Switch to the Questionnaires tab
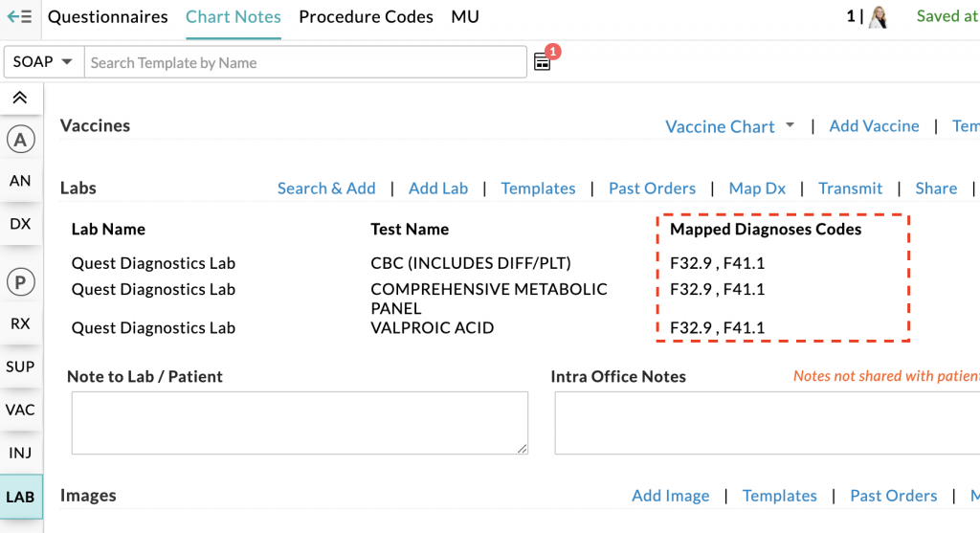980x533 pixels. point(107,17)
